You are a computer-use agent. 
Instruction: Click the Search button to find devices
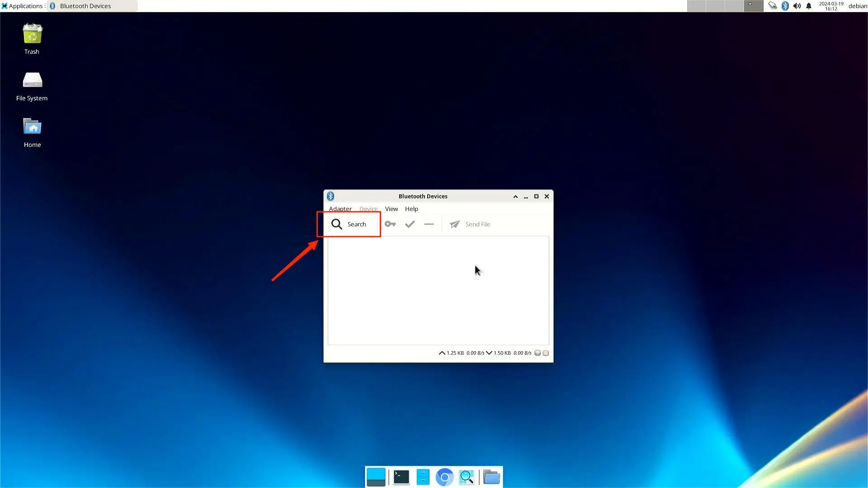(x=349, y=224)
